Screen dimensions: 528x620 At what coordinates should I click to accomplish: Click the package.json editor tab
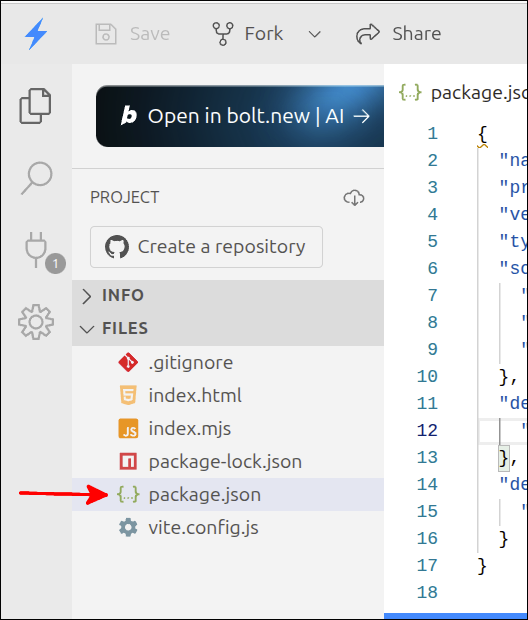[463, 93]
